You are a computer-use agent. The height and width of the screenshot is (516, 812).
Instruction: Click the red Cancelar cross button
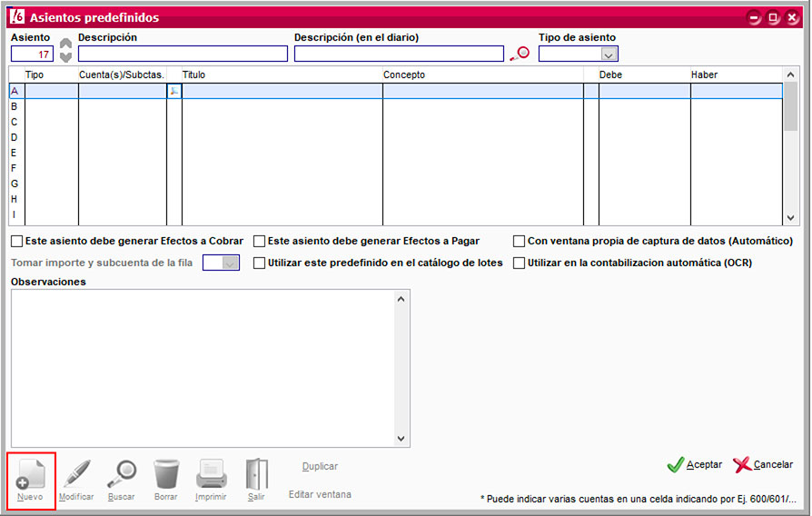tap(763, 465)
